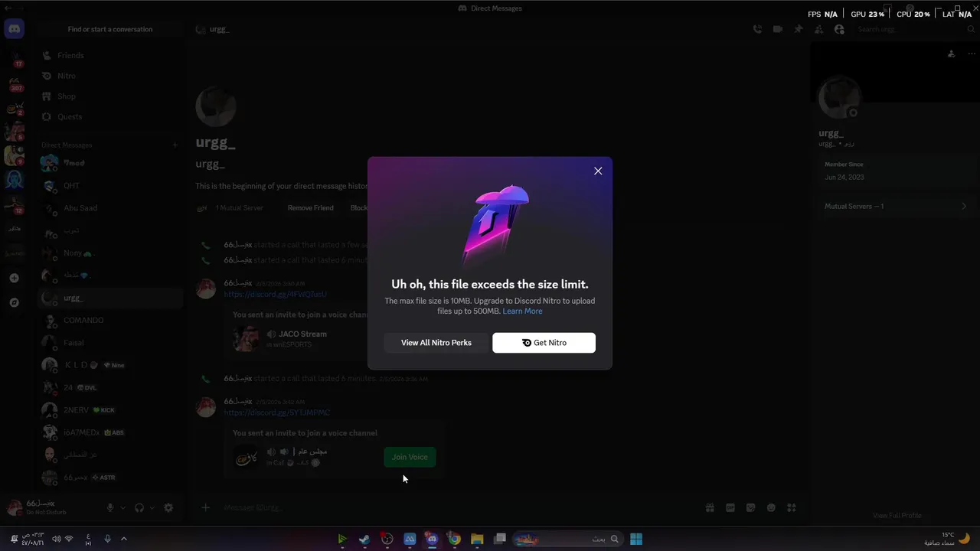Viewport: 980px width, 551px height.
Task: Open the apps icon in message bar
Action: tap(792, 507)
